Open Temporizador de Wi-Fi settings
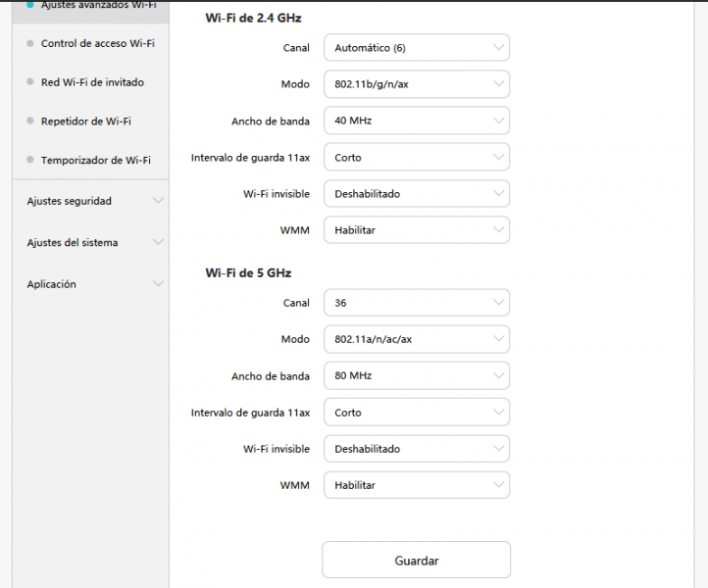Viewport: 708px width, 588px height. click(95, 160)
